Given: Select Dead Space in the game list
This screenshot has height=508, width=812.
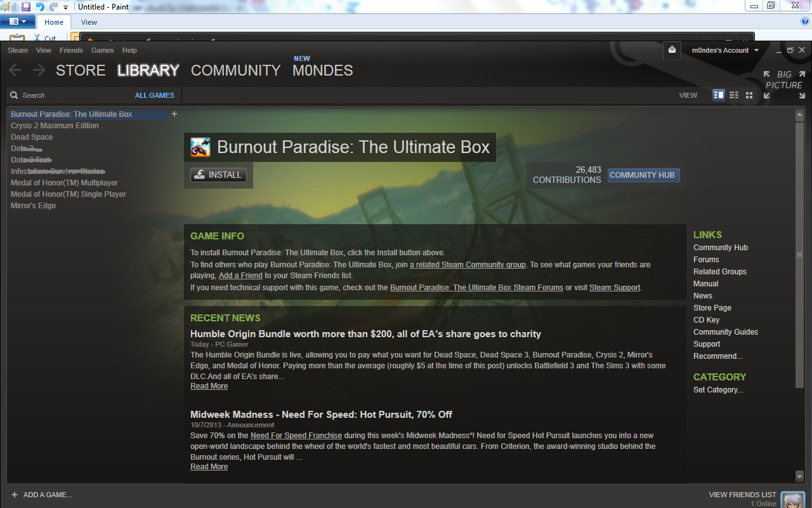Looking at the screenshot, I should click(32, 137).
